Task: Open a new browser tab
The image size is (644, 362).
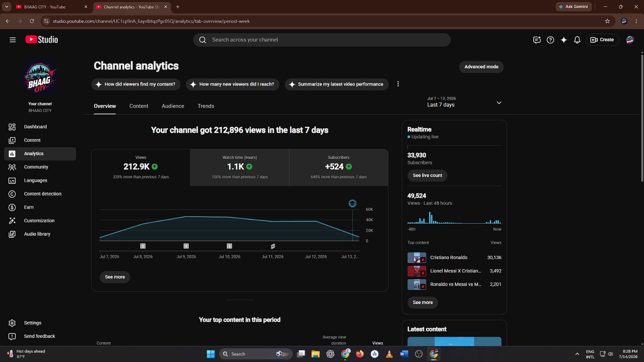Action: pyautogui.click(x=178, y=7)
